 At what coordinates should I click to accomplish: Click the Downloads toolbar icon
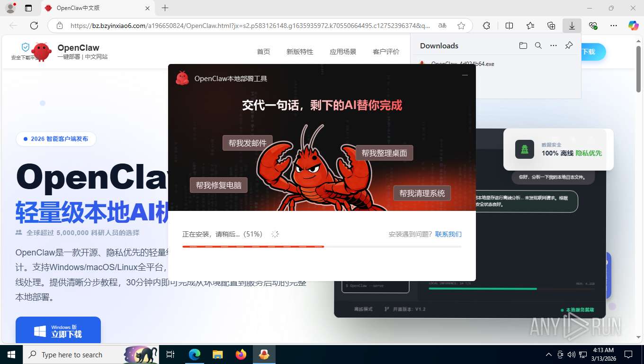click(x=572, y=26)
